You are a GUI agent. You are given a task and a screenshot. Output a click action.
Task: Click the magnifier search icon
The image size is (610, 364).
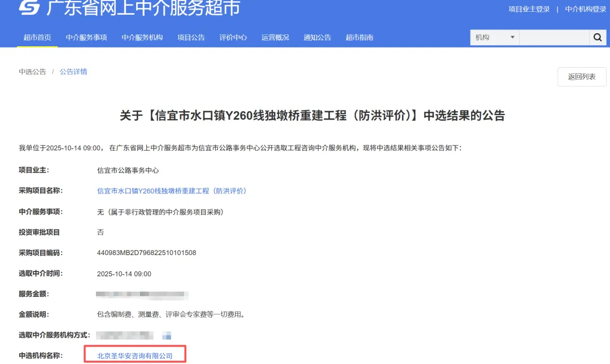click(x=598, y=37)
